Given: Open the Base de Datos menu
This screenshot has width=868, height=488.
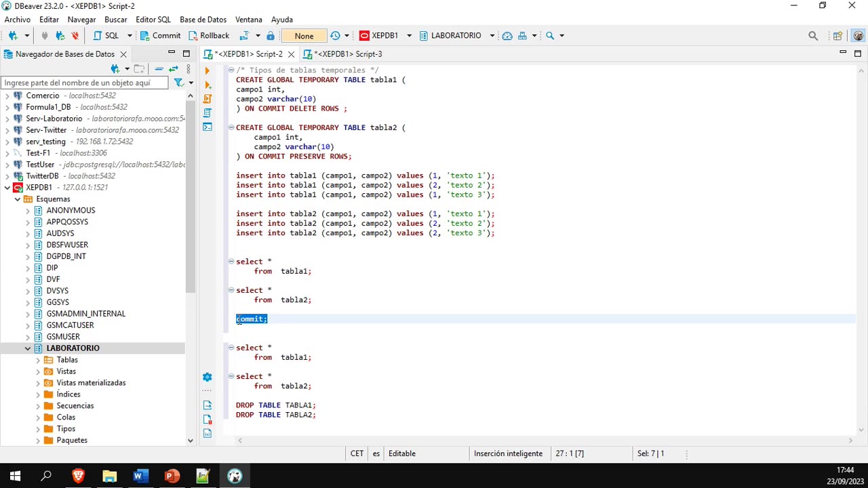Looking at the screenshot, I should [203, 20].
